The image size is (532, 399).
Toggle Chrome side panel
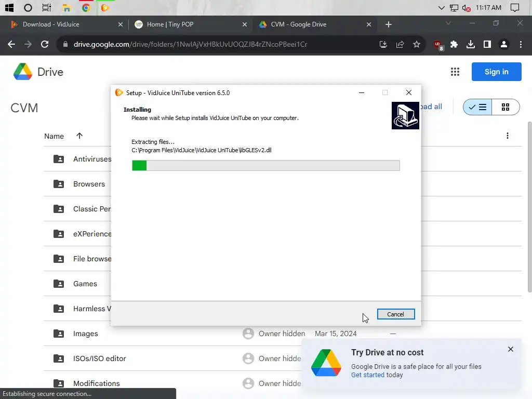[x=487, y=44]
